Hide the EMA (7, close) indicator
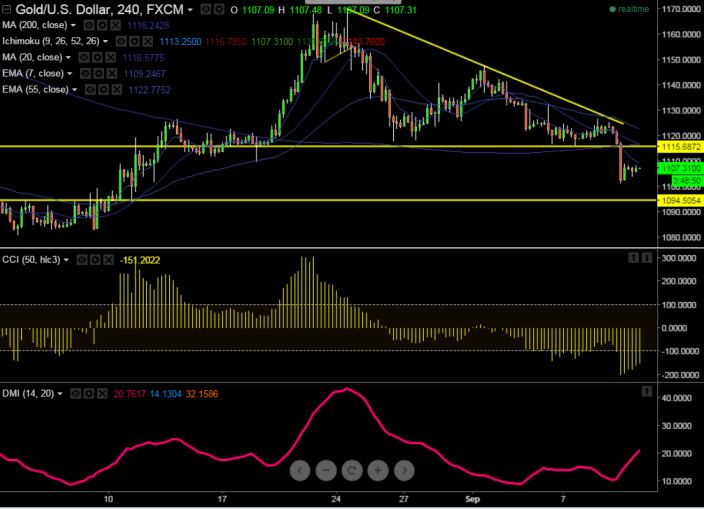This screenshot has width=704, height=509. [85, 74]
